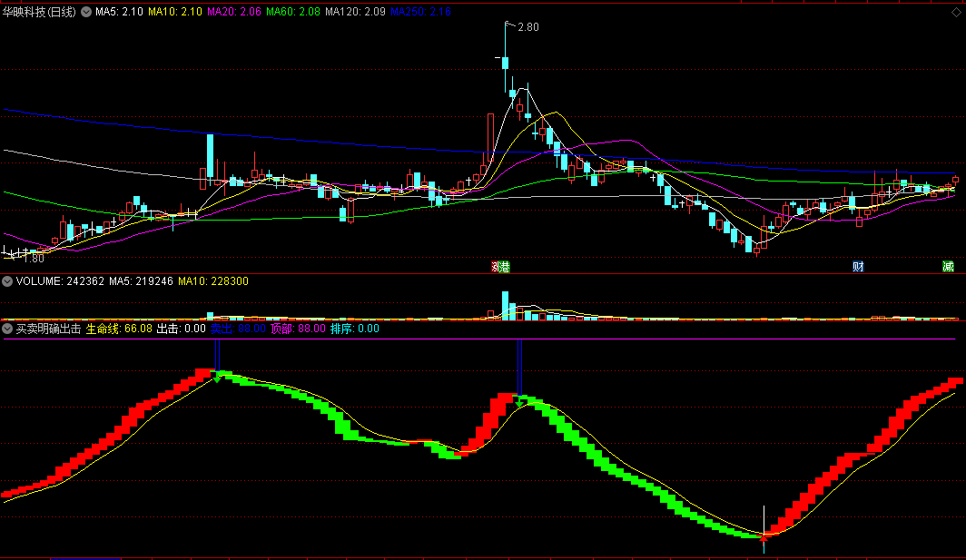Image resolution: width=966 pixels, height=560 pixels.
Task: Click the green 港 event marker
Action: pos(505,267)
